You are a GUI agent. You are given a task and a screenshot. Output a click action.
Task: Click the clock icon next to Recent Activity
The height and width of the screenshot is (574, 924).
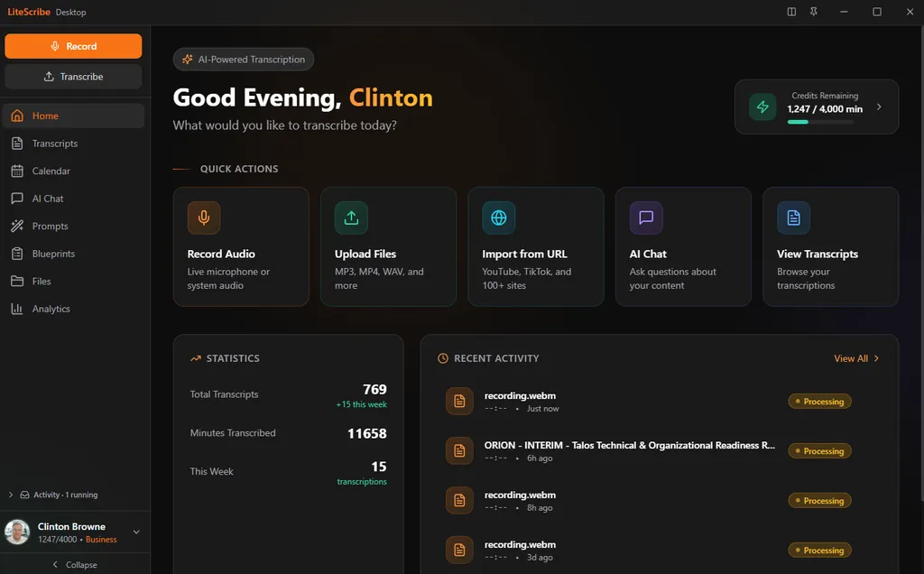[442, 358]
